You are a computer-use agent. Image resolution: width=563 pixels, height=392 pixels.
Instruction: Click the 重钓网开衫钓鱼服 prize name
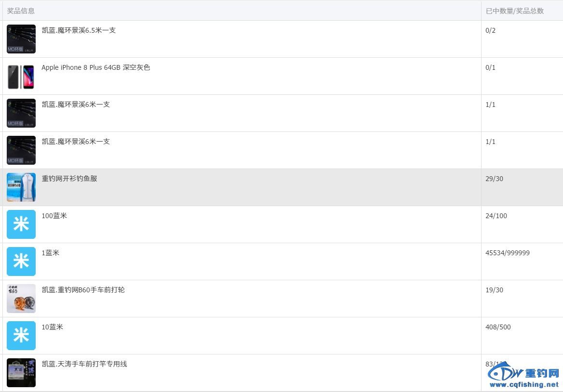69,179
